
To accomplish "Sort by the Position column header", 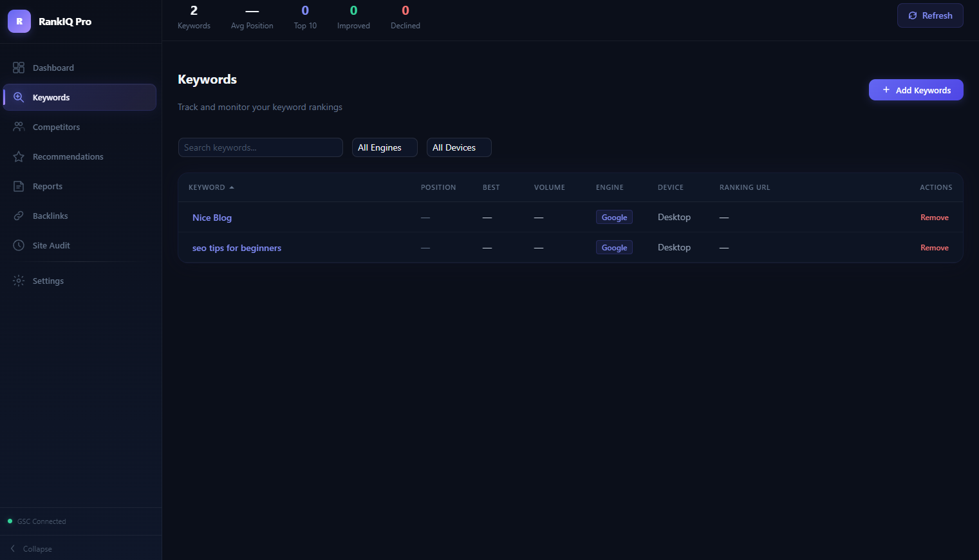I will tap(438, 187).
